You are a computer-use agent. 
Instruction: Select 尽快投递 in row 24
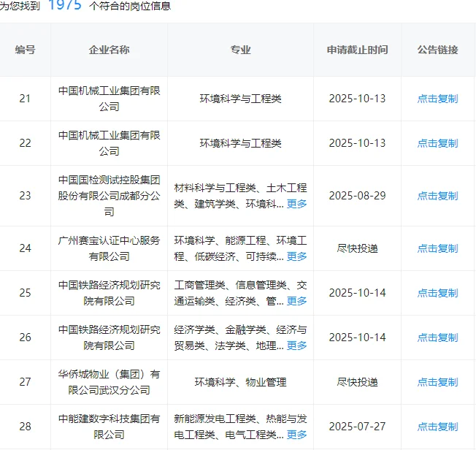(357, 248)
